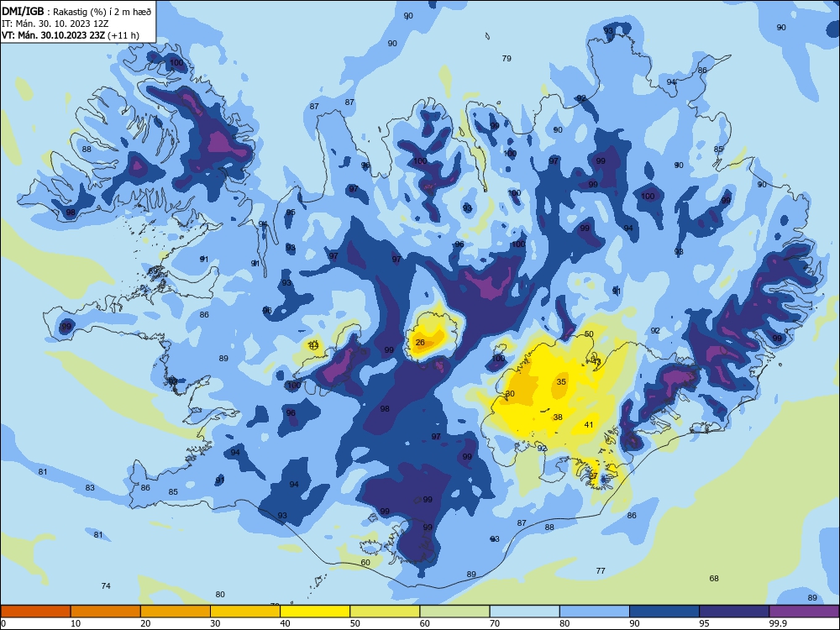
Task: Click the ocean value 83 in the southwest
Action: coord(90,488)
